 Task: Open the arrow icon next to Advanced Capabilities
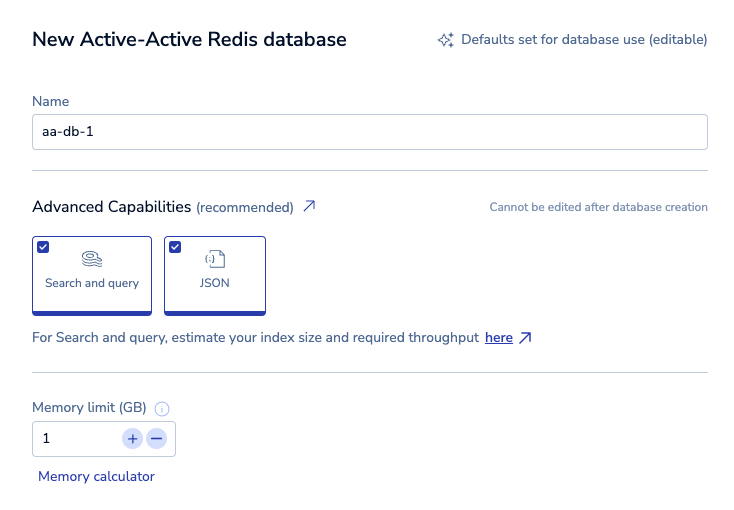(309, 207)
